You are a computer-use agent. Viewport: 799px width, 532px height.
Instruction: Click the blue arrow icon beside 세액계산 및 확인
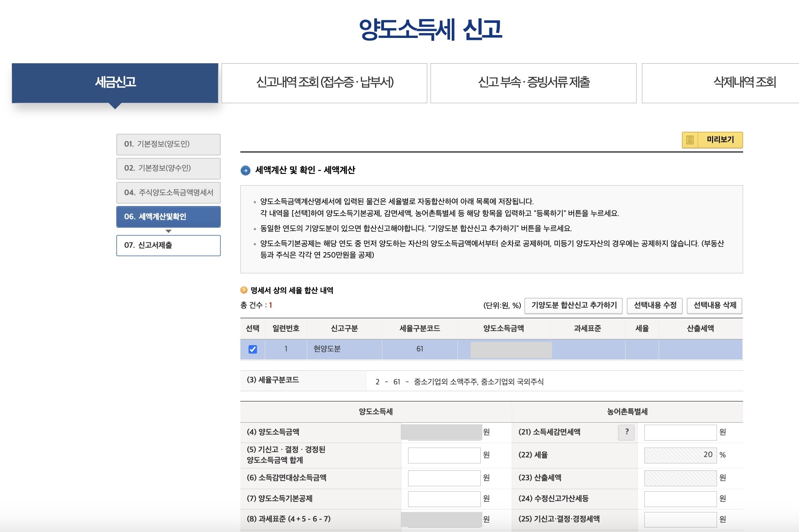tap(246, 171)
